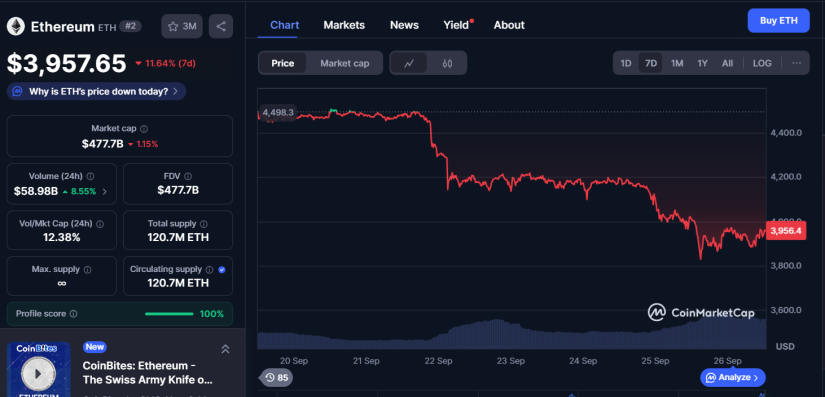The height and width of the screenshot is (397, 825).
Task: Click info icon beside Max. supply
Action: tap(87, 269)
